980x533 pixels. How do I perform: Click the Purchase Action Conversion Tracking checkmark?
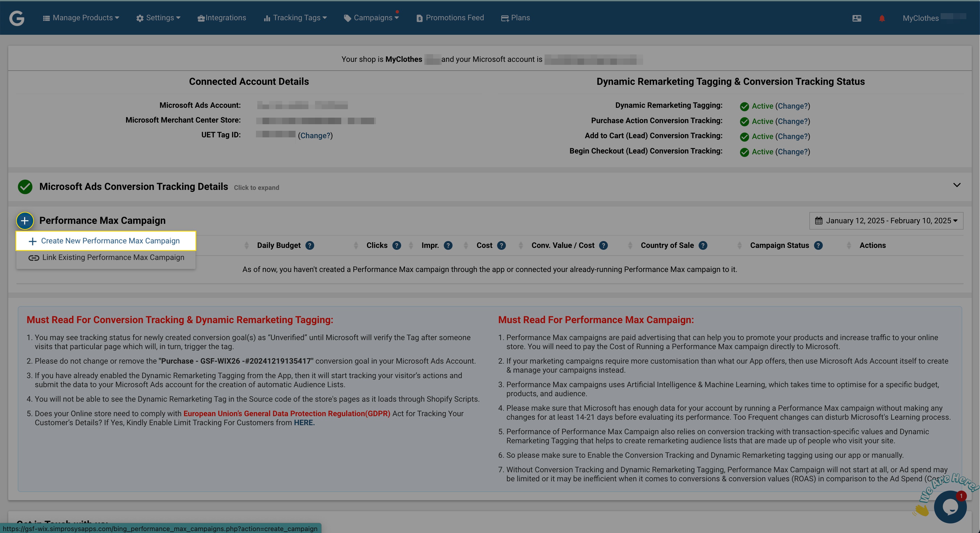[x=745, y=122]
